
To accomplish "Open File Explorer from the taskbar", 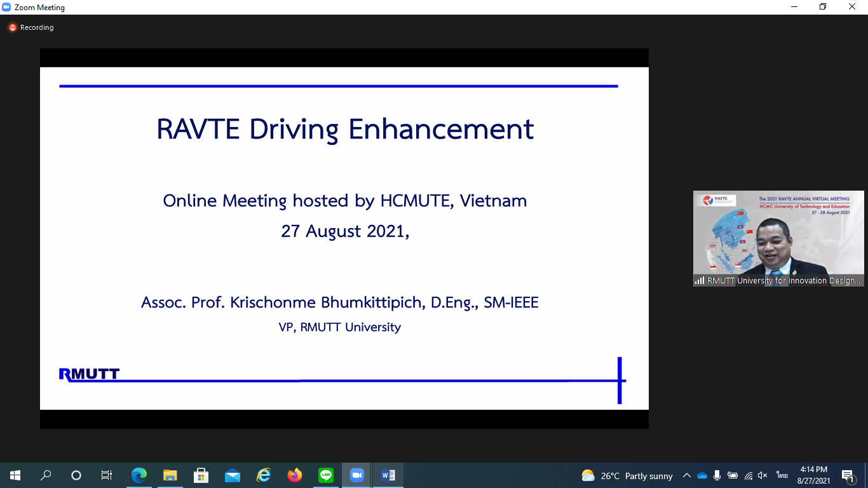I will point(170,475).
